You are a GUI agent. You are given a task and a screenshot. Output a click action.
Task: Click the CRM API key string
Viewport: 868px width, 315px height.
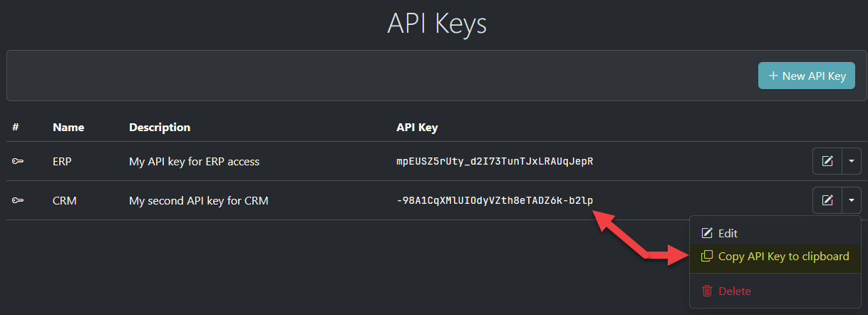click(495, 201)
